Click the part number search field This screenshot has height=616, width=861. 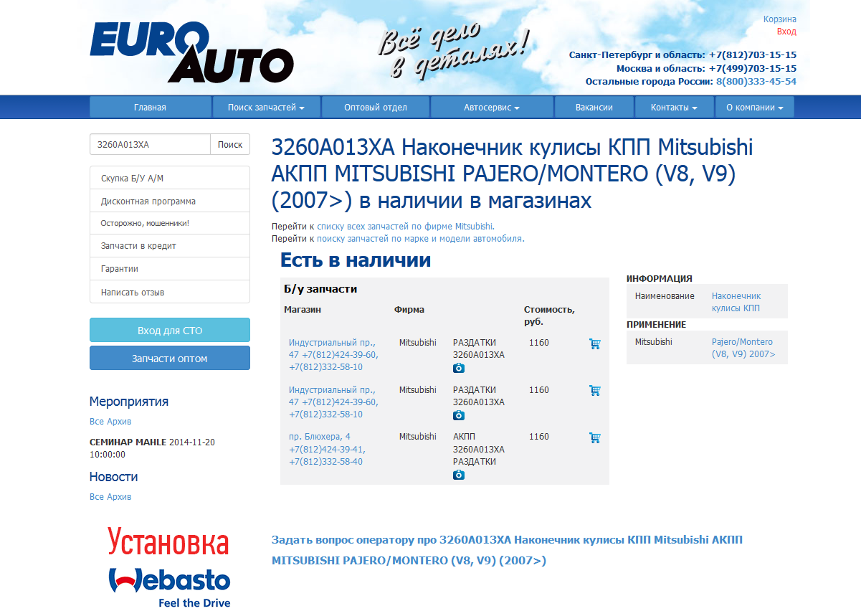pos(150,144)
